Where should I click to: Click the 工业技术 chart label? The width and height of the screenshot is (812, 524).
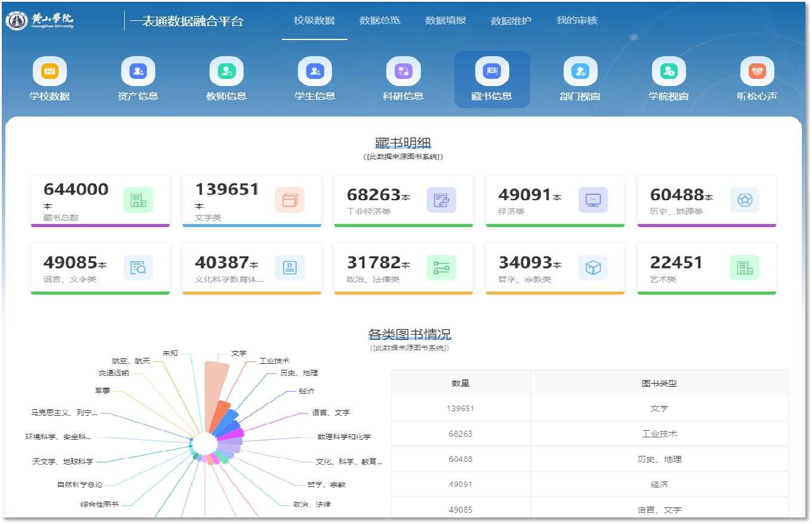click(275, 361)
